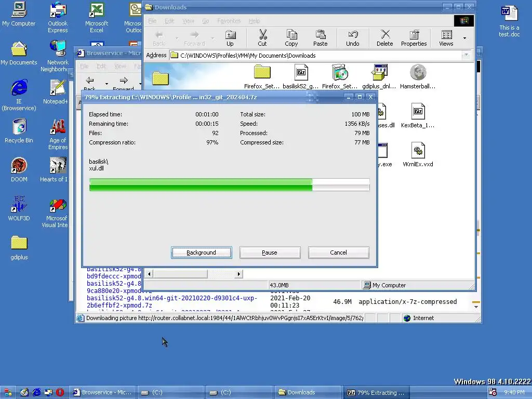Click Copy icon in Downloads toolbar
The width and height of the screenshot is (532, 399).
(291, 38)
